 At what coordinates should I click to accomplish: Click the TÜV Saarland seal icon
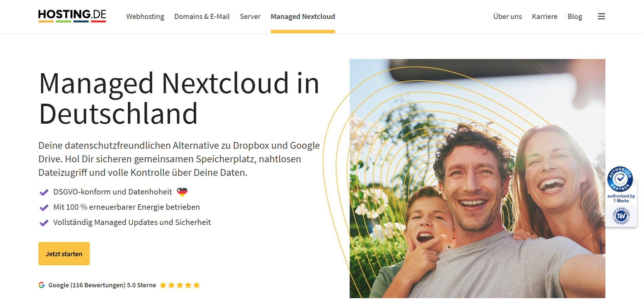[621, 216]
